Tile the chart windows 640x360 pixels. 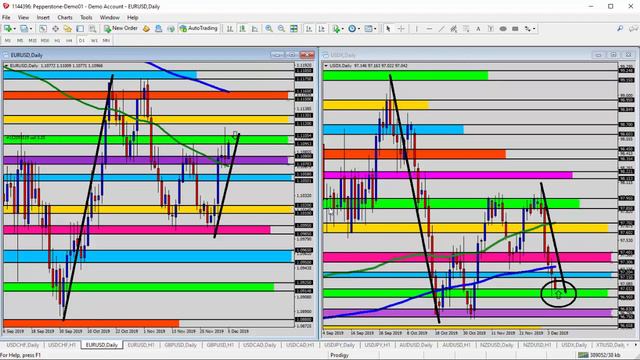(294, 29)
